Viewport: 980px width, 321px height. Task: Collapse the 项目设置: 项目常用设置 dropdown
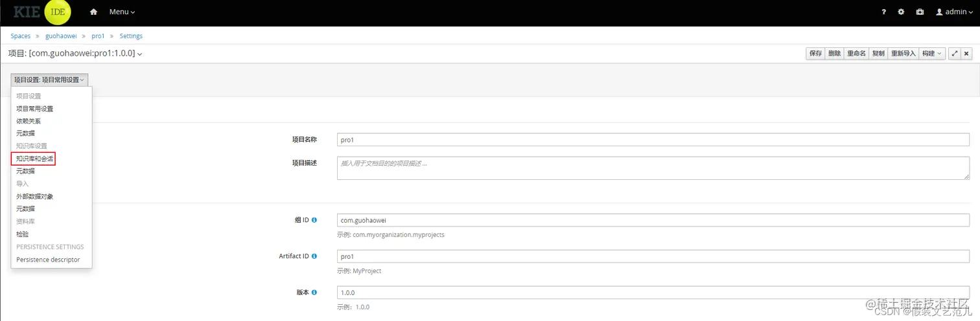pyautogui.click(x=49, y=80)
